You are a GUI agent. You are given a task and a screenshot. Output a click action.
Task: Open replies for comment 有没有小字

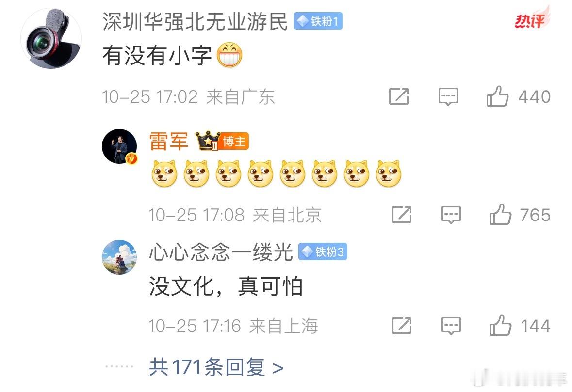click(x=448, y=96)
